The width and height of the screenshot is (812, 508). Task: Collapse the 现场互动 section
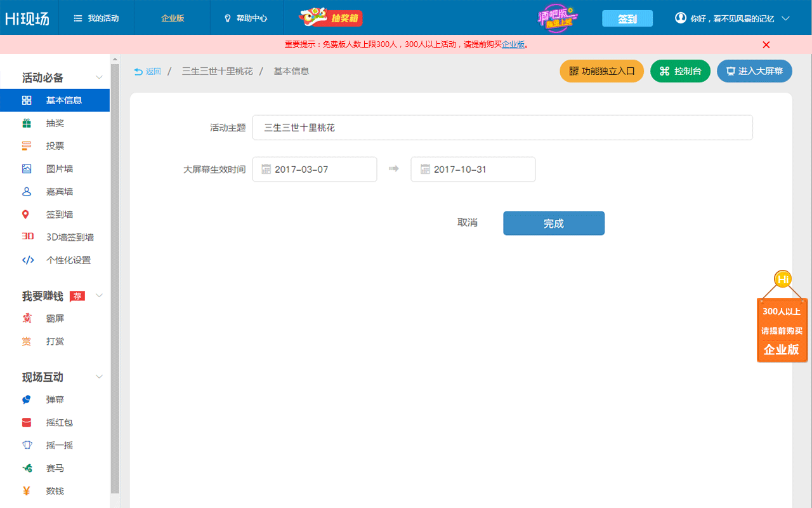point(99,377)
